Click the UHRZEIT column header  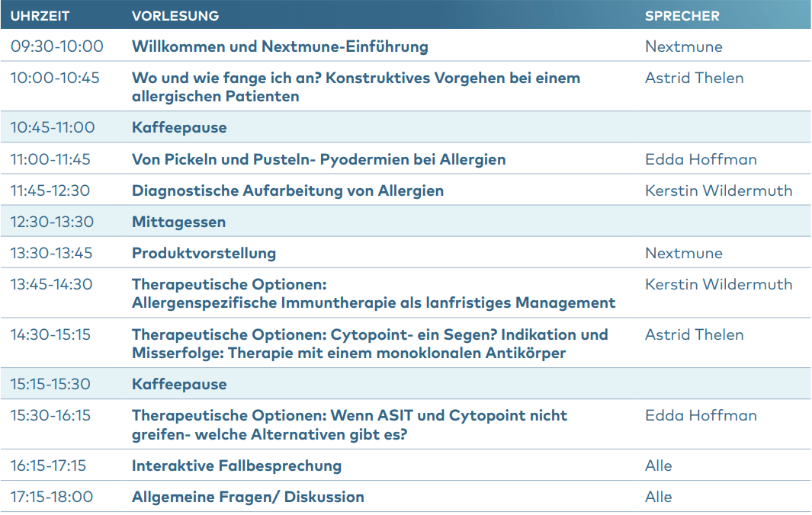pos(40,16)
